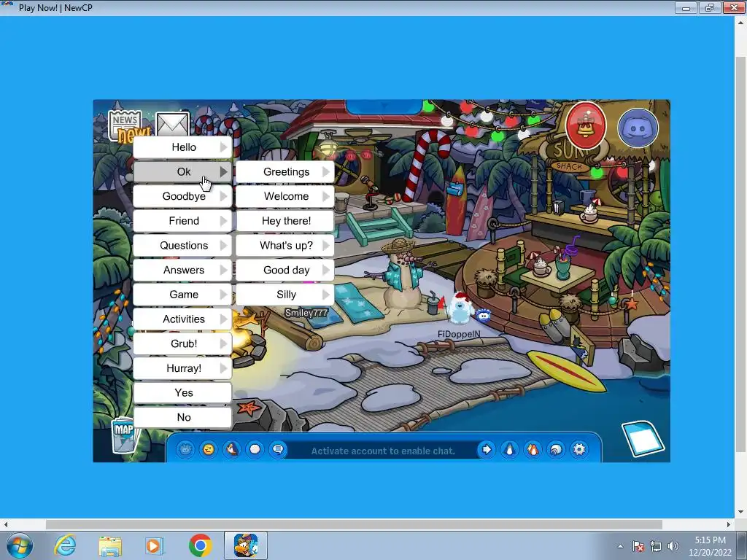The image size is (747, 560).
Task: Open the Map icon
Action: pyautogui.click(x=125, y=435)
